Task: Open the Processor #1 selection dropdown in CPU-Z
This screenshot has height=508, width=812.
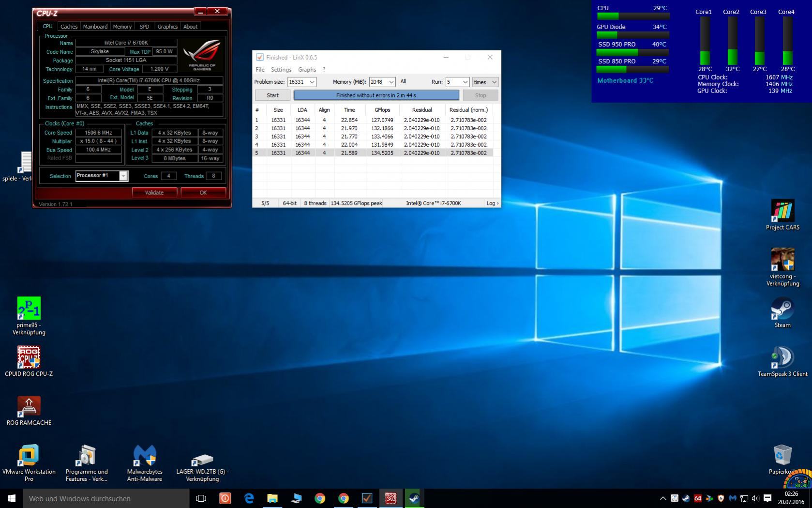Action: 102,176
